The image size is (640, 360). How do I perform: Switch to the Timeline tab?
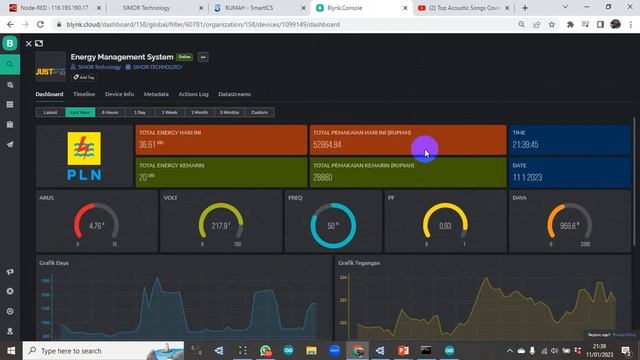point(84,94)
